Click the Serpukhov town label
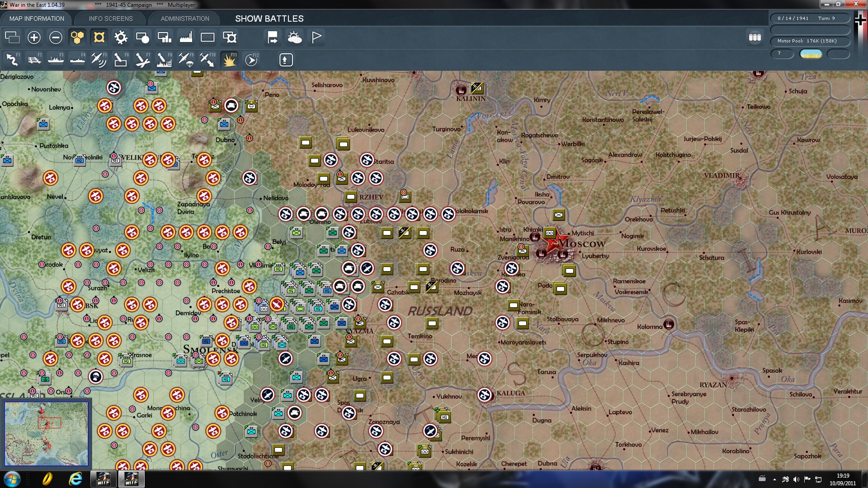Viewport: 868px width, 488px height. [592, 355]
